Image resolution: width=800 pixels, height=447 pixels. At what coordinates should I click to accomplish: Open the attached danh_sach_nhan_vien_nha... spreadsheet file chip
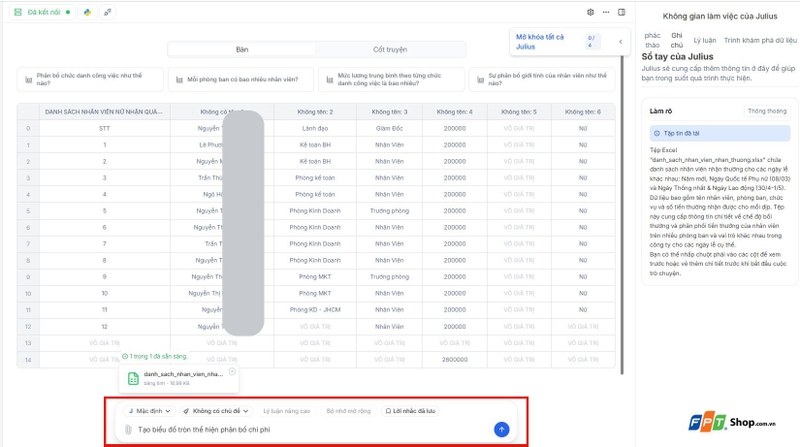179,378
